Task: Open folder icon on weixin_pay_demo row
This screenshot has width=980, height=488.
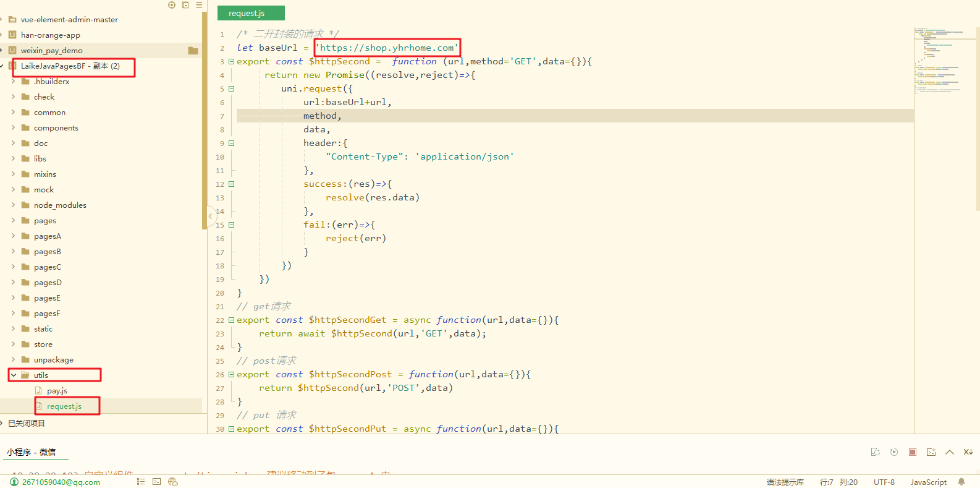Action: pyautogui.click(x=193, y=51)
